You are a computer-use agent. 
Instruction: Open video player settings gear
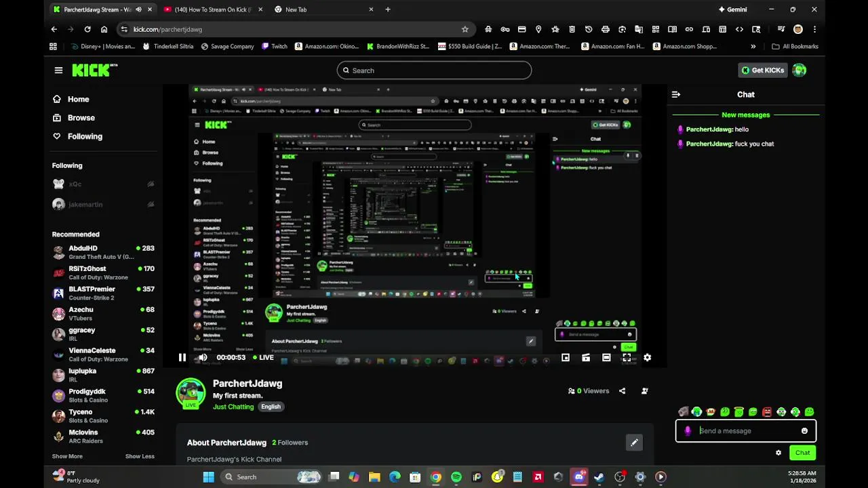[647, 357]
